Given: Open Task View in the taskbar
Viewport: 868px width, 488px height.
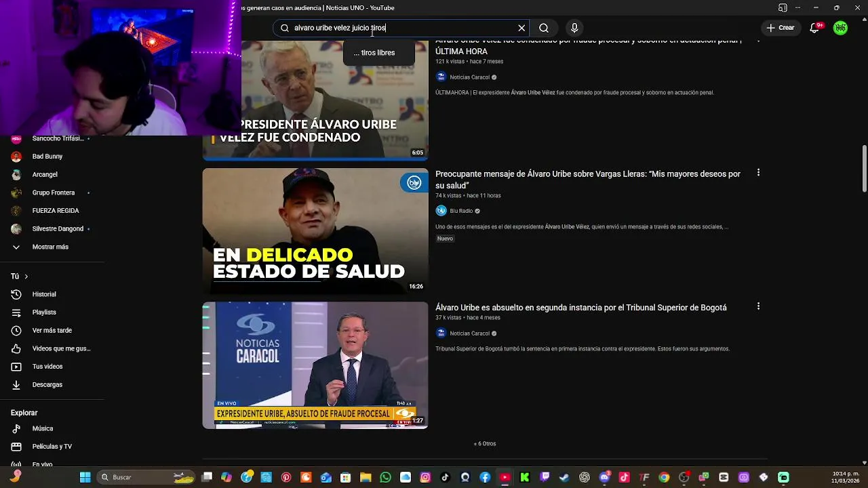Looking at the screenshot, I should [207, 477].
